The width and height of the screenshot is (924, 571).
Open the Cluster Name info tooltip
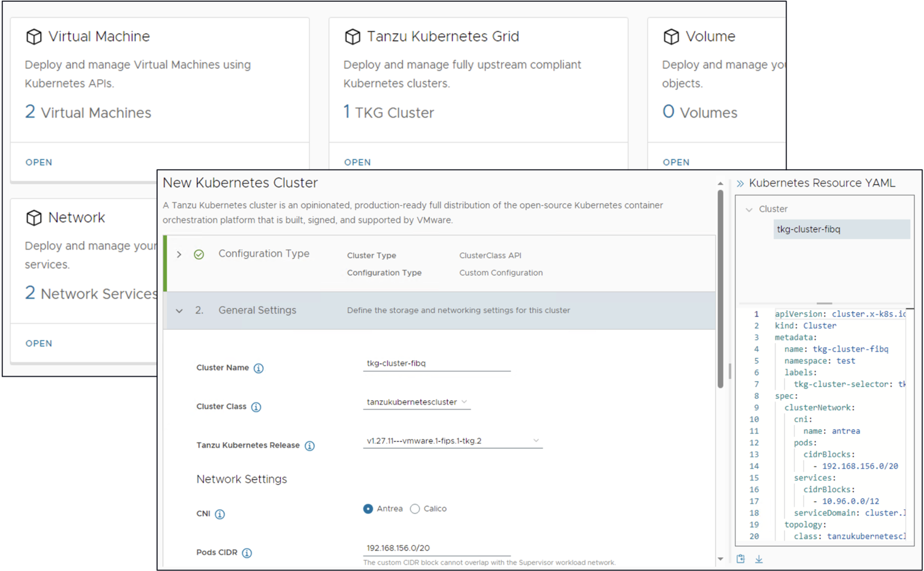[259, 368]
